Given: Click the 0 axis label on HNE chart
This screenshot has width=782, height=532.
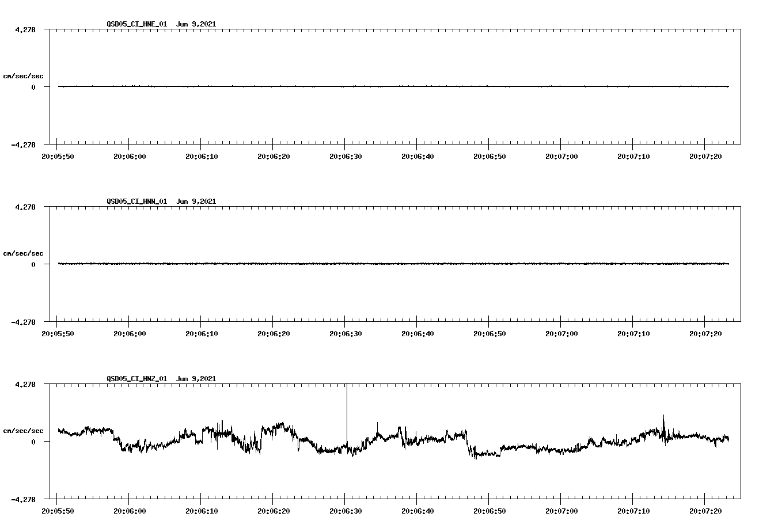Looking at the screenshot, I should pos(33,88).
